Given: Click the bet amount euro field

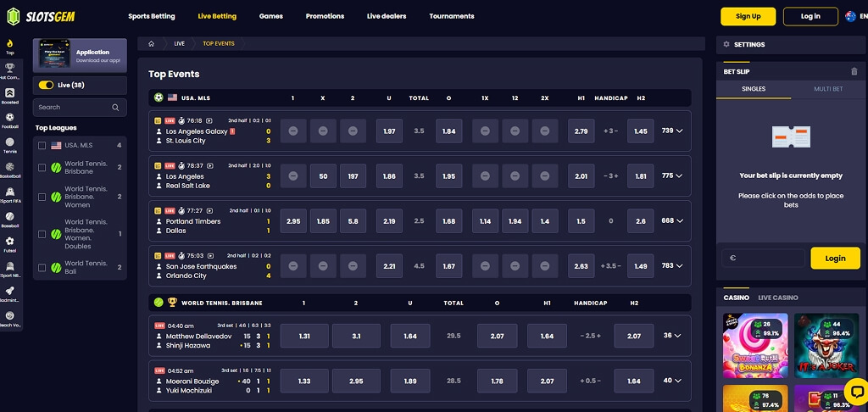Looking at the screenshot, I should [764, 258].
